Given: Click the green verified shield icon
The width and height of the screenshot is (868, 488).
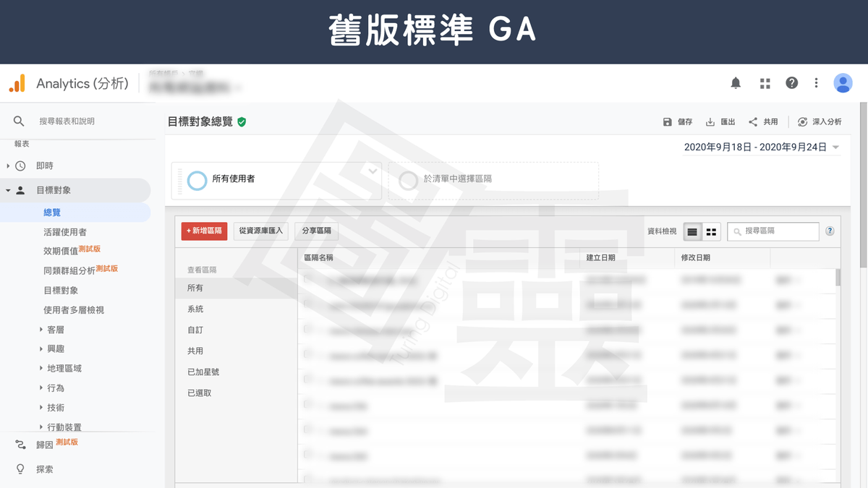Looking at the screenshot, I should tap(242, 122).
